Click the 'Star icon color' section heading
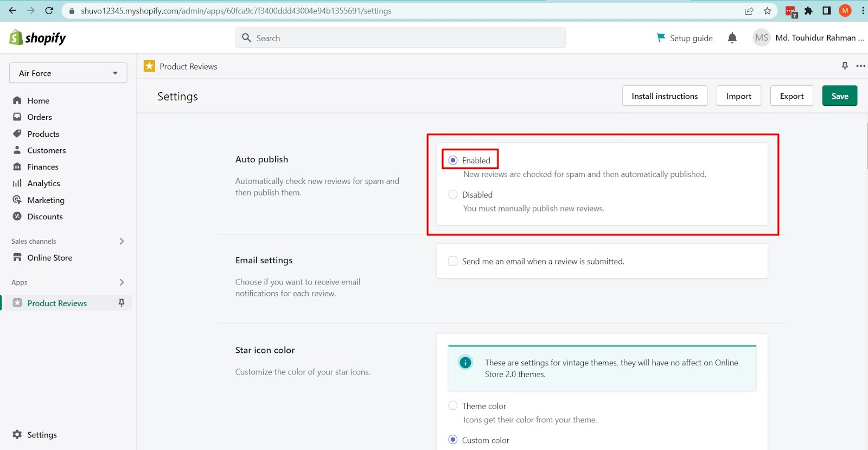Screen dimensions: 868x450 tap(265, 350)
